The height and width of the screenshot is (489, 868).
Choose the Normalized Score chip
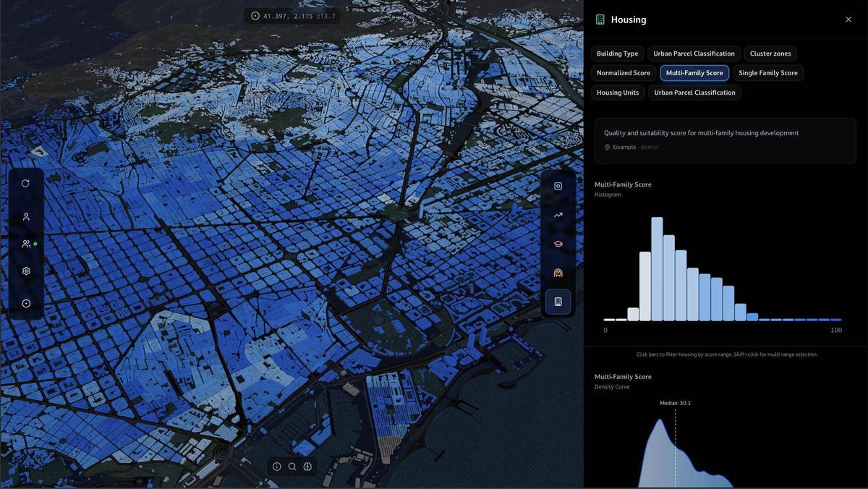pos(623,73)
